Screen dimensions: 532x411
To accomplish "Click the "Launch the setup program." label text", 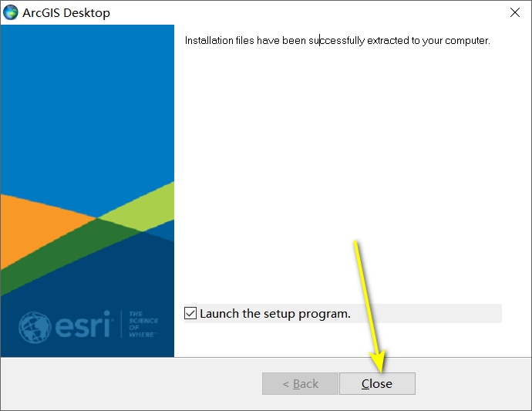I will tap(274, 314).
